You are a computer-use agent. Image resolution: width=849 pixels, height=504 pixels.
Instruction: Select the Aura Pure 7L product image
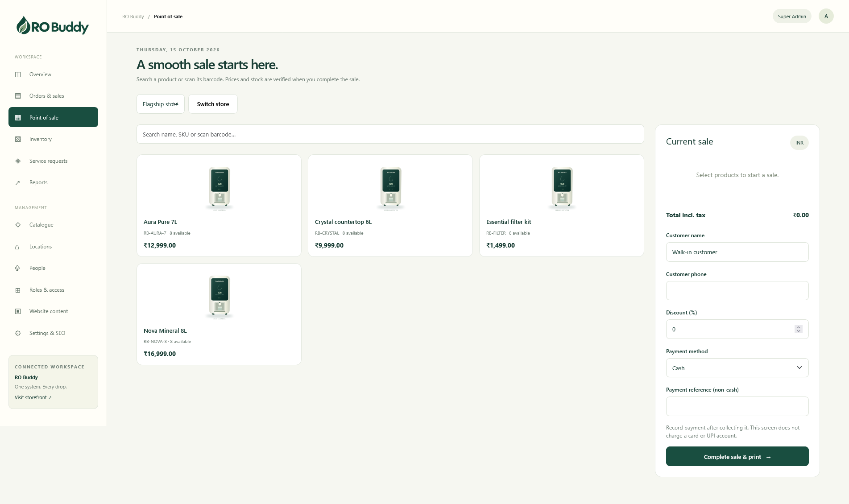coord(219,188)
